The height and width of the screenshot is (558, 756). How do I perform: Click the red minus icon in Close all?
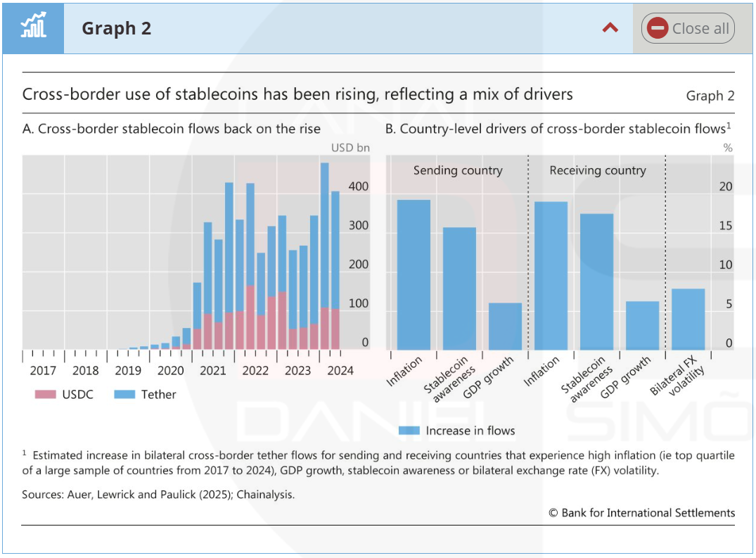point(657,28)
